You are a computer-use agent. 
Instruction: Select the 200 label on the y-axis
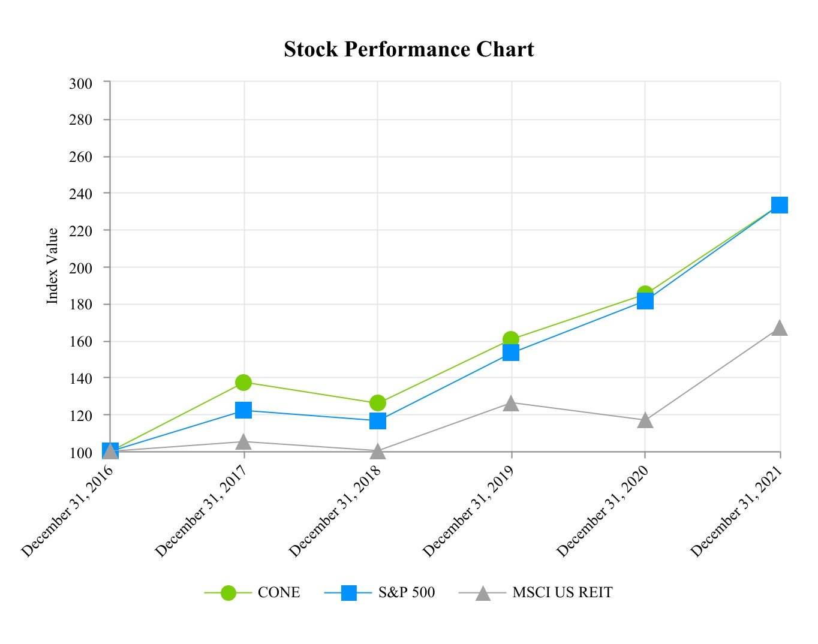pyautogui.click(x=80, y=267)
